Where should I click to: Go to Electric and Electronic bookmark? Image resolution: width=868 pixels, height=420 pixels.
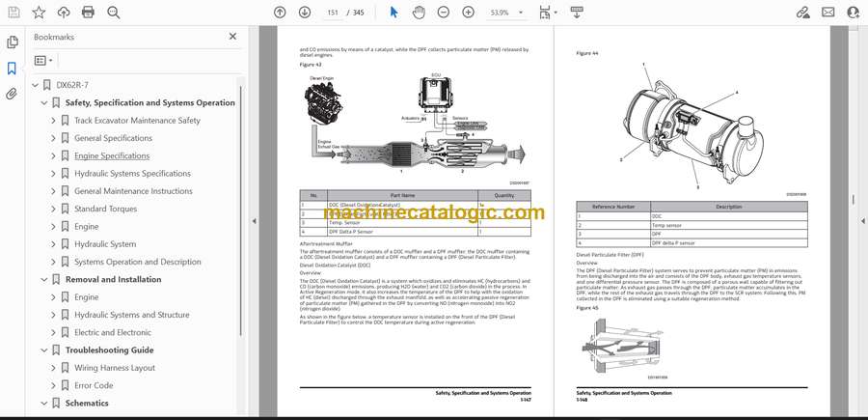pyautogui.click(x=113, y=332)
